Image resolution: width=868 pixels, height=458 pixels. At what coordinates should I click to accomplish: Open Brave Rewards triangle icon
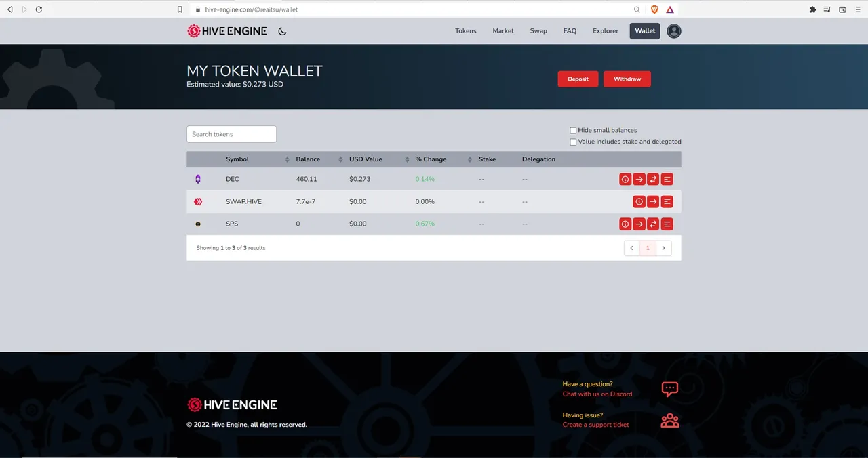(x=670, y=9)
